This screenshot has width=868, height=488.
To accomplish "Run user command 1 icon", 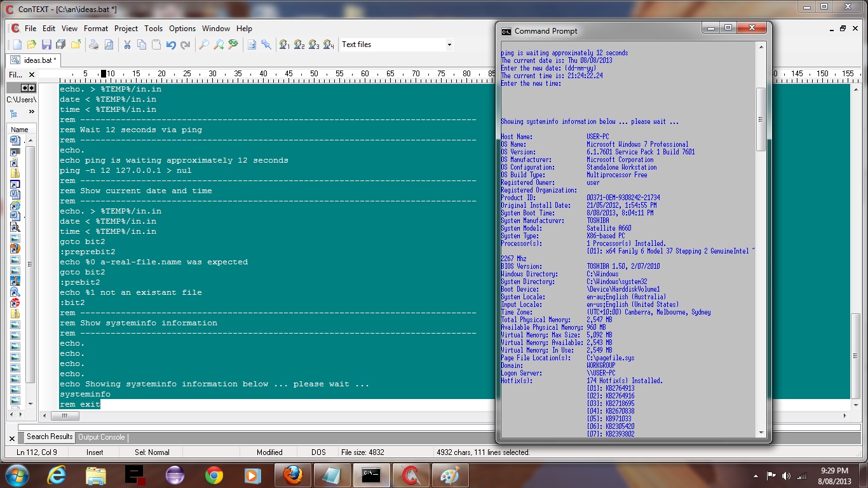I will pyautogui.click(x=284, y=44).
